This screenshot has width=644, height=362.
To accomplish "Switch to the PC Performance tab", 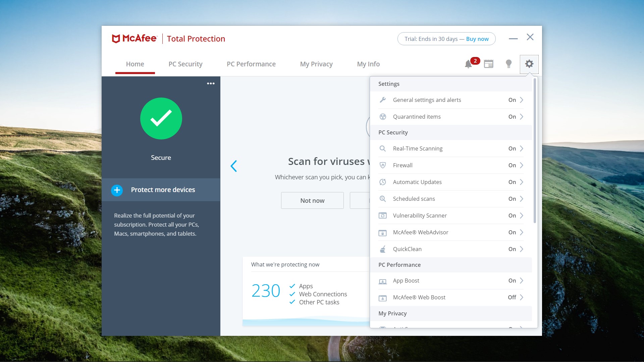I will click(x=251, y=64).
